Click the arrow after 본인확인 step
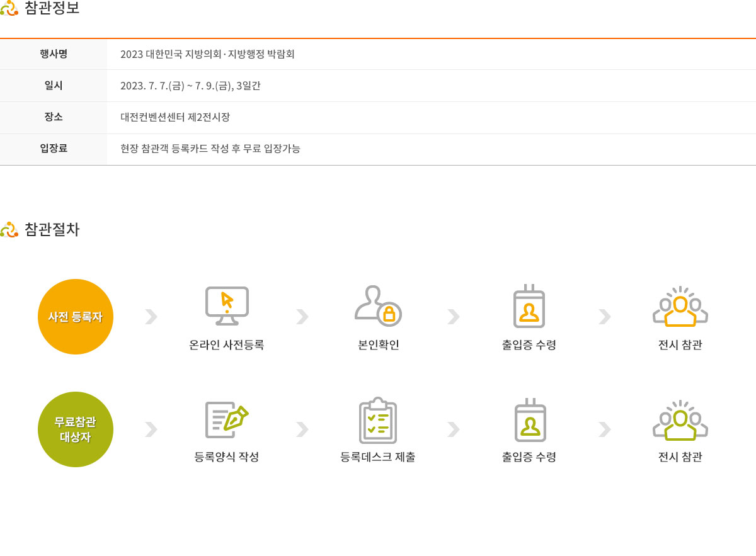 pyautogui.click(x=454, y=317)
